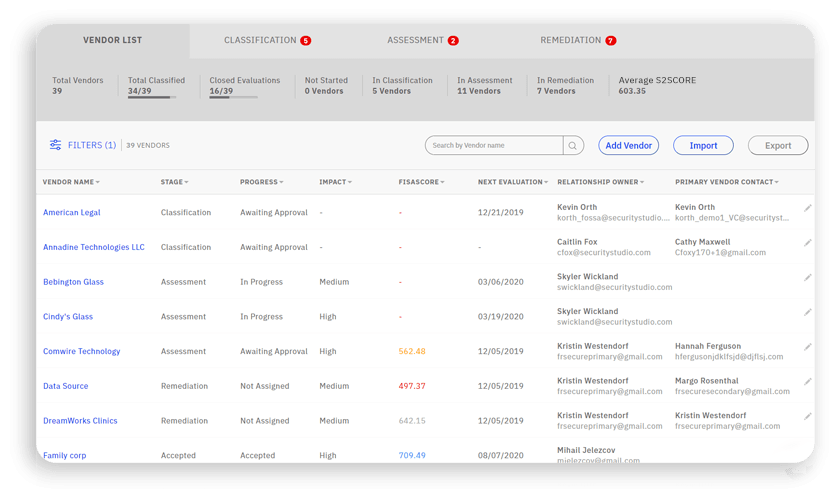Sort by Progress column header
This screenshot has width=839, height=499.
coord(262,182)
